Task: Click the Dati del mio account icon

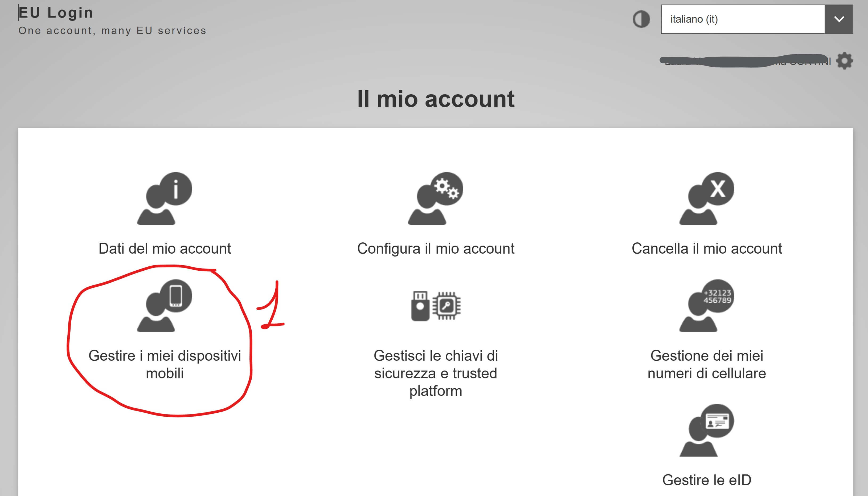Action: point(164,199)
